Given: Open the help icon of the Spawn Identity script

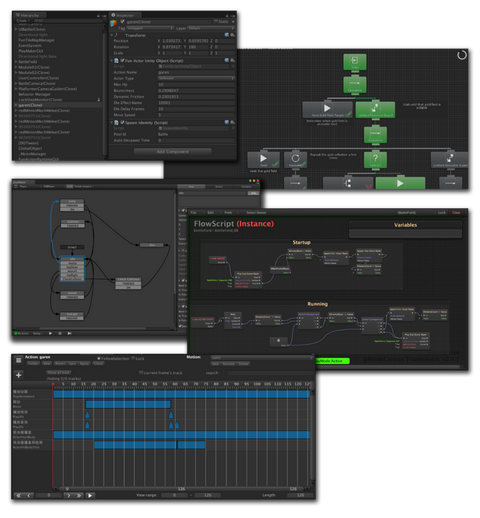Looking at the screenshot, I should click(x=227, y=122).
